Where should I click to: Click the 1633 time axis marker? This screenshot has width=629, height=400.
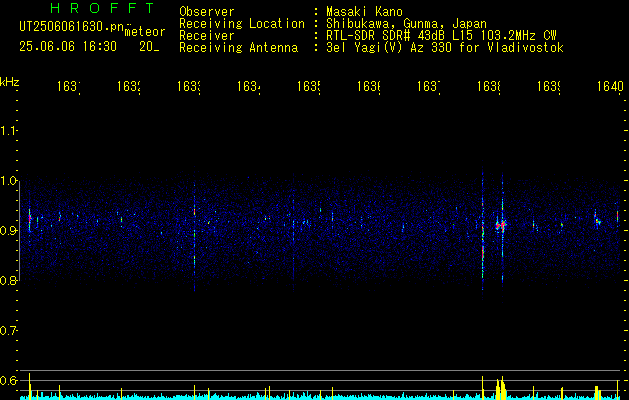(189, 86)
